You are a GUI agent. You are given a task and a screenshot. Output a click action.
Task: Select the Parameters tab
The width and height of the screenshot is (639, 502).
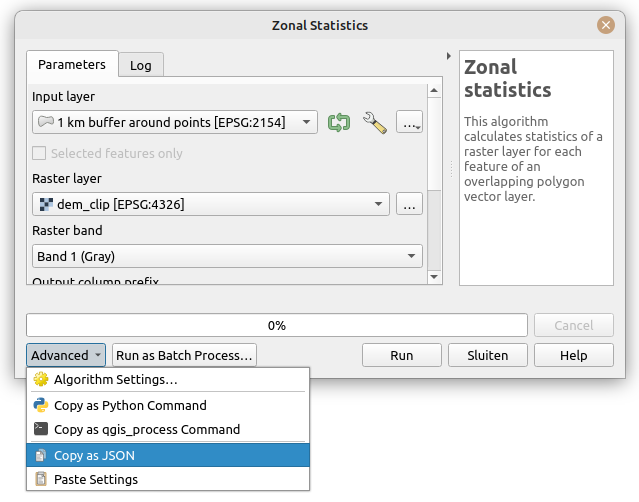pos(72,64)
